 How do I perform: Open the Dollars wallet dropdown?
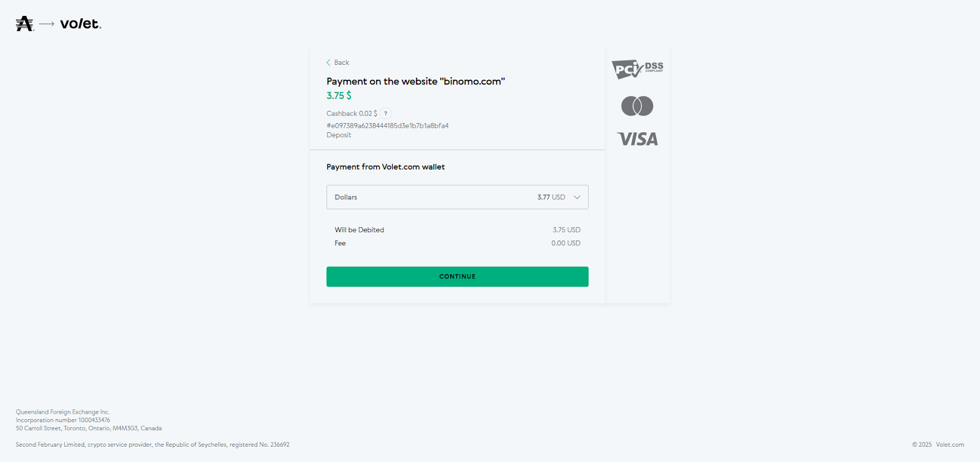click(457, 197)
